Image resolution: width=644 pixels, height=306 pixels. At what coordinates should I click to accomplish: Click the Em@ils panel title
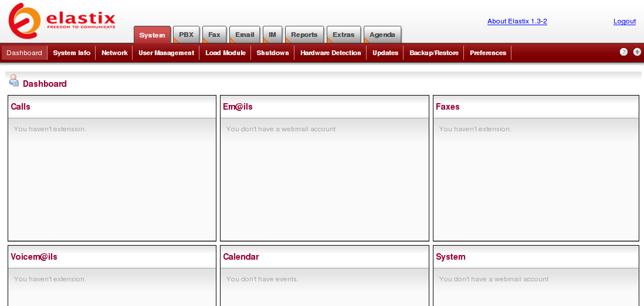tap(238, 107)
